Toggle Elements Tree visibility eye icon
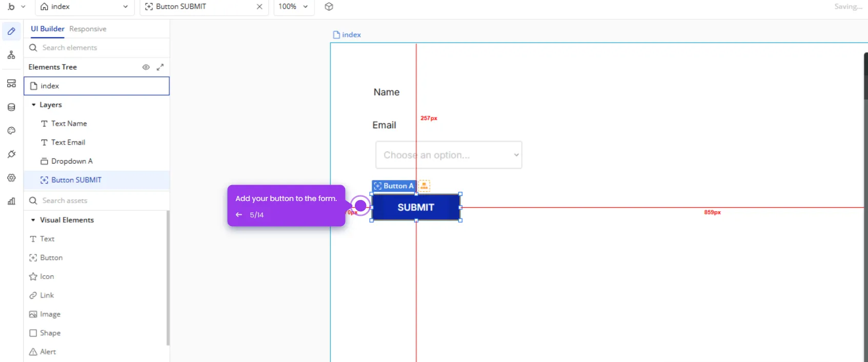 pos(146,67)
